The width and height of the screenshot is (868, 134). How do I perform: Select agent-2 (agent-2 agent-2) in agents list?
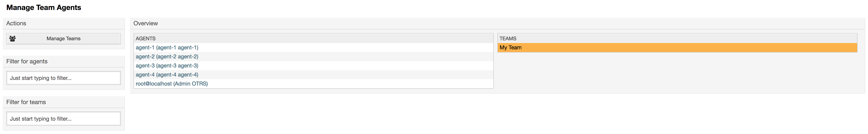167,57
